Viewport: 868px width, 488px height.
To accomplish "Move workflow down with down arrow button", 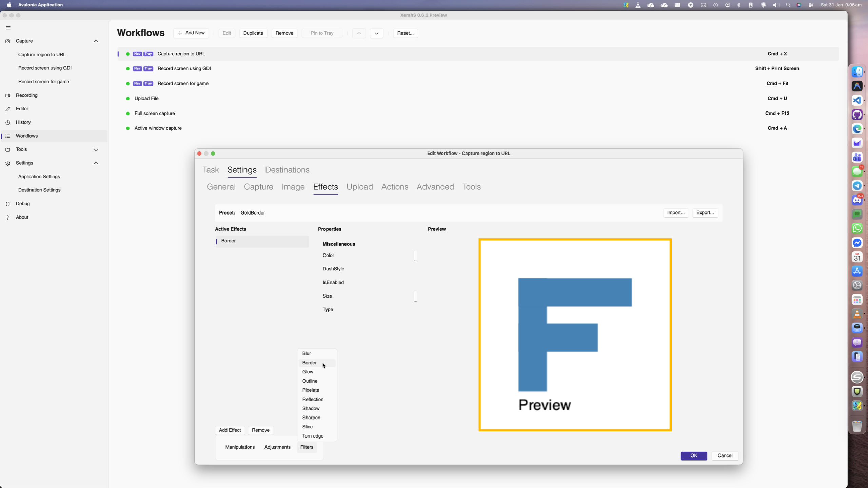I will [x=376, y=33].
